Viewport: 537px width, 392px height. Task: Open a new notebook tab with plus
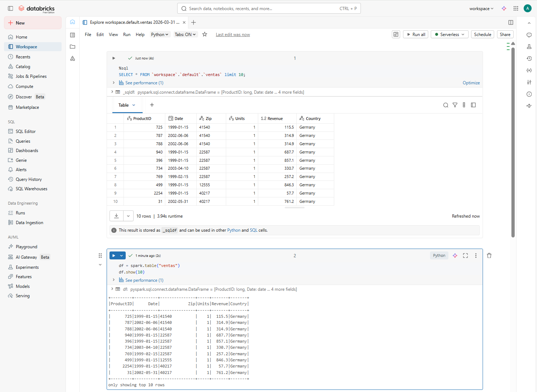click(193, 22)
